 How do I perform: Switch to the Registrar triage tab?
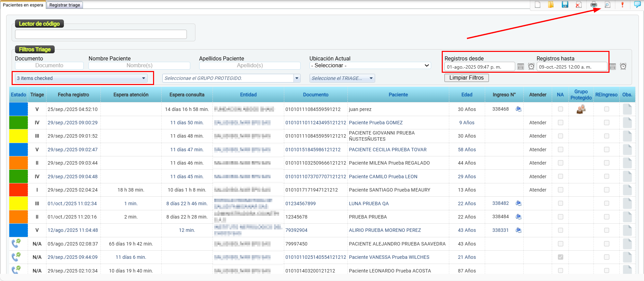pyautogui.click(x=65, y=5)
